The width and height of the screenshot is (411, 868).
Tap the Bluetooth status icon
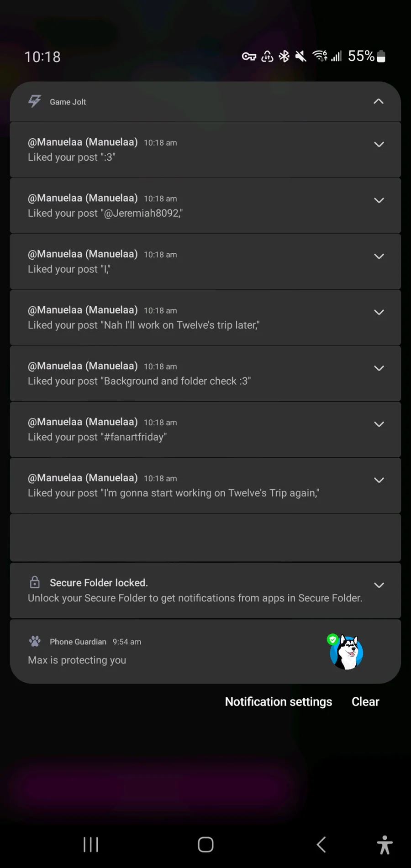[284, 56]
